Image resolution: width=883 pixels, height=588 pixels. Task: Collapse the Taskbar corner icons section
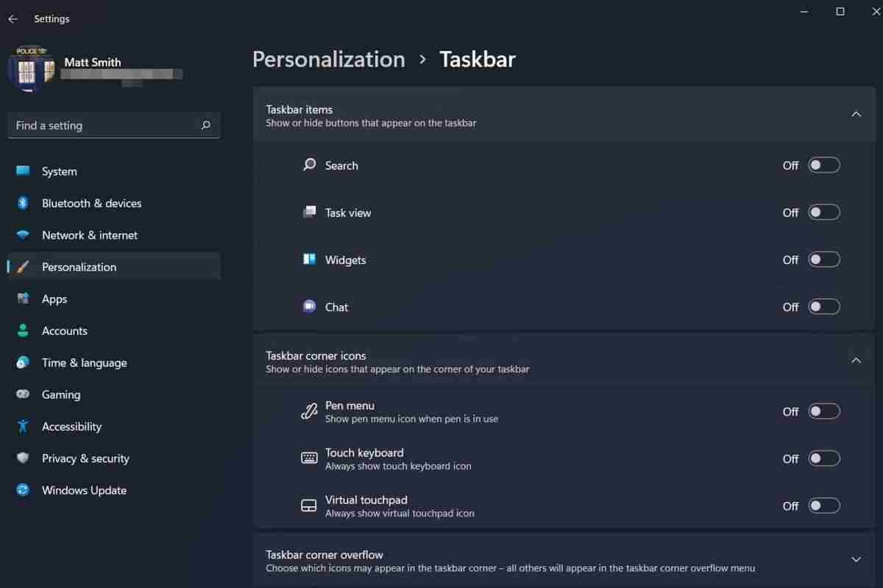856,361
